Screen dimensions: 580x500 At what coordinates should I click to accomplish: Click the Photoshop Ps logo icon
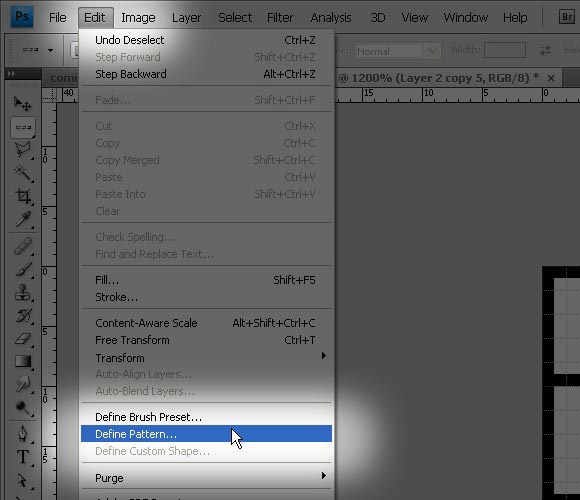click(x=22, y=17)
